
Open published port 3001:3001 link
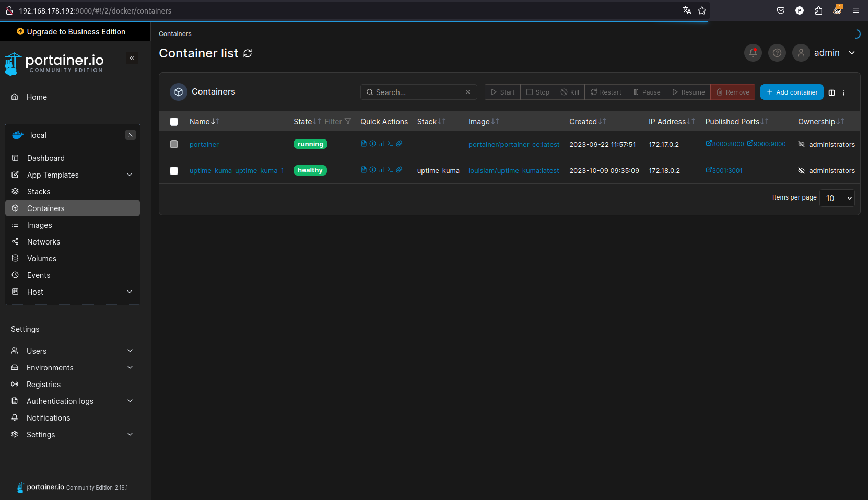pos(724,171)
